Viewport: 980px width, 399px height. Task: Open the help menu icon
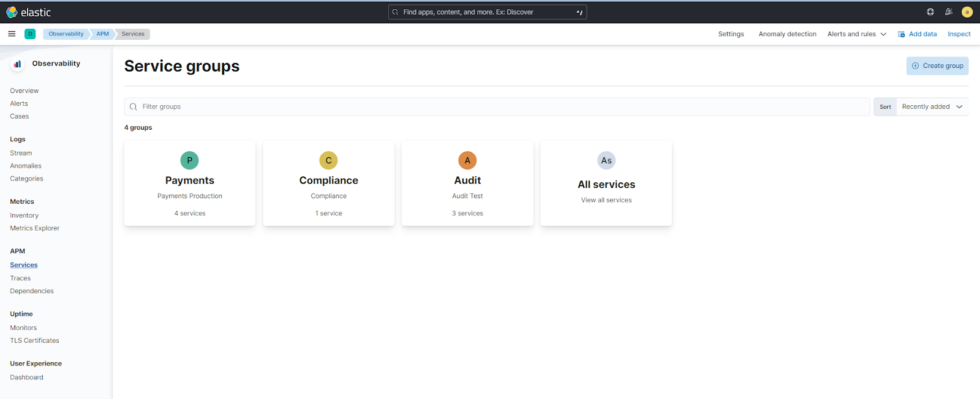point(930,12)
